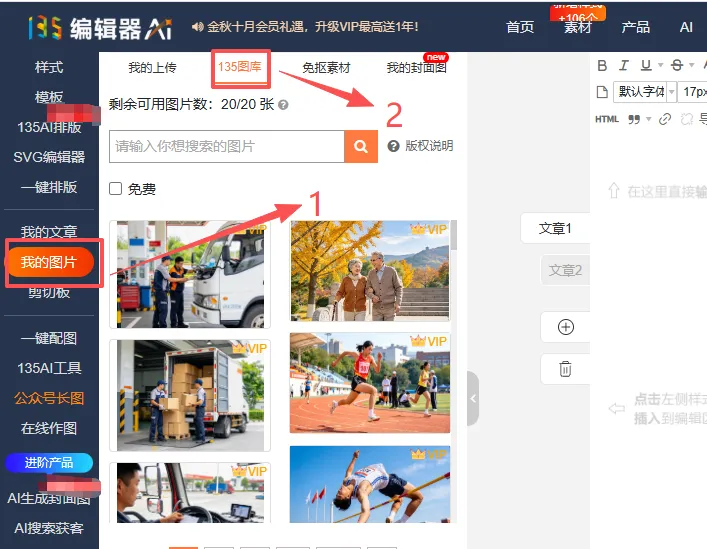The width and height of the screenshot is (707, 549).
Task: Insert a hyperlink with the chain icon
Action: [x=665, y=119]
